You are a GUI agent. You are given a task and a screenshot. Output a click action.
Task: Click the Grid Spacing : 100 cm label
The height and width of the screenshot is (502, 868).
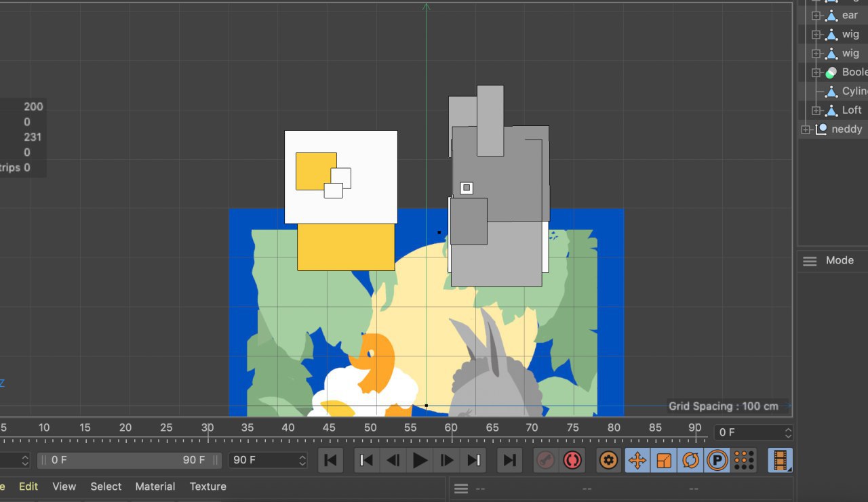[x=724, y=406]
